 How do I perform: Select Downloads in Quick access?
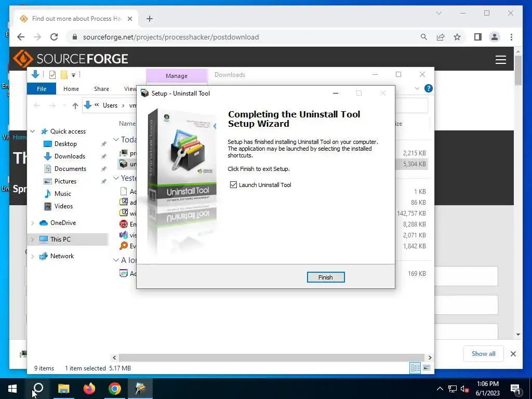[x=70, y=156]
